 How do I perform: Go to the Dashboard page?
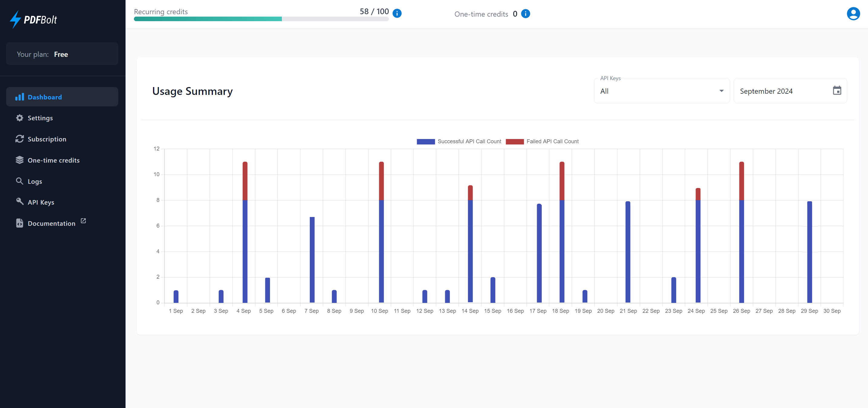coord(62,97)
